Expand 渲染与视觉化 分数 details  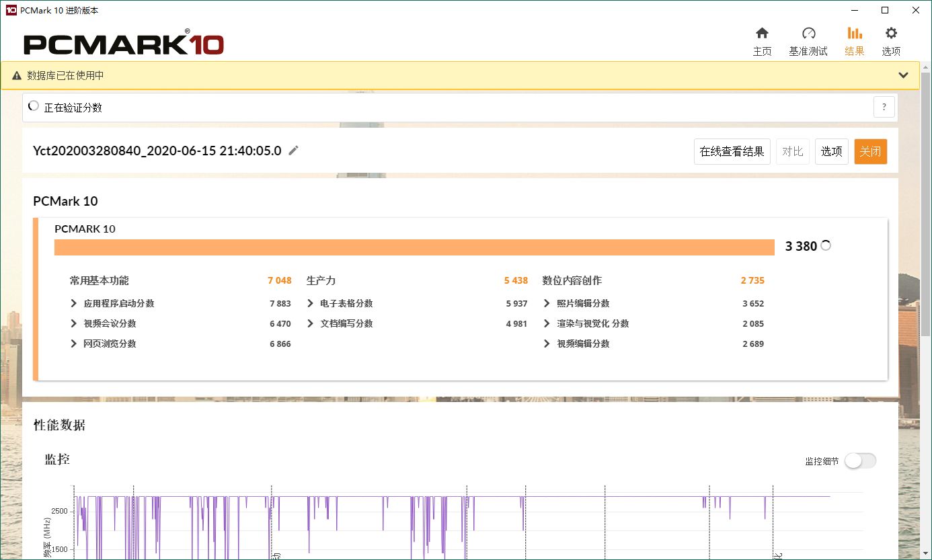point(547,323)
